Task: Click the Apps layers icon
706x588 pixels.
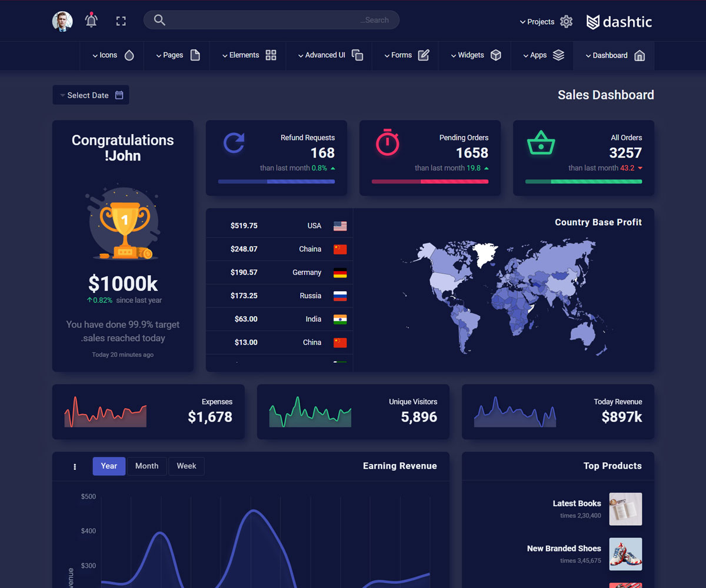Action: tap(558, 55)
